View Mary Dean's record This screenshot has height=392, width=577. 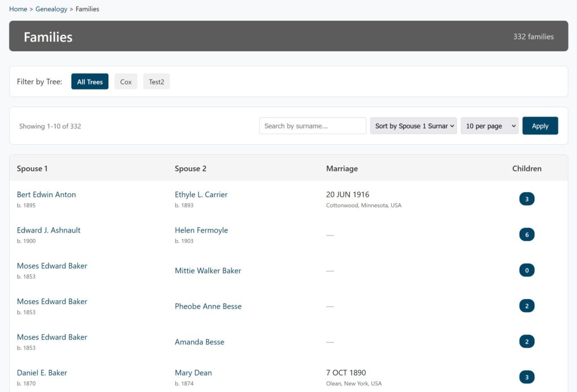tap(193, 373)
